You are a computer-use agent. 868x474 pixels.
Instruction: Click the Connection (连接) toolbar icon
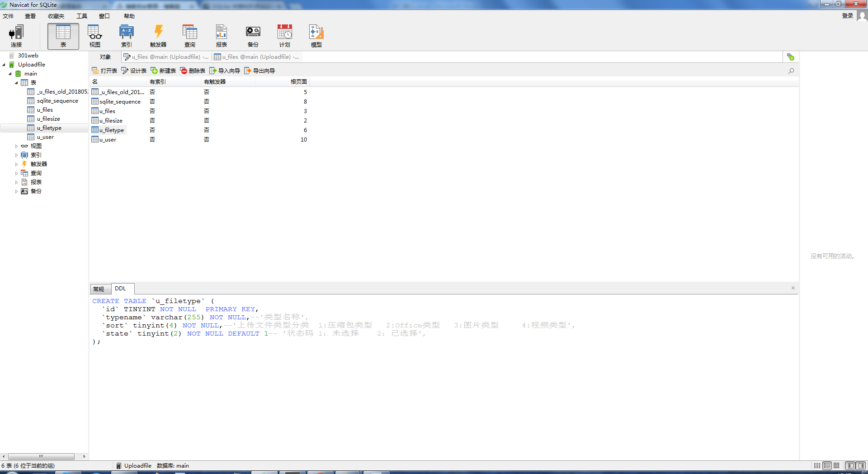pyautogui.click(x=16, y=36)
